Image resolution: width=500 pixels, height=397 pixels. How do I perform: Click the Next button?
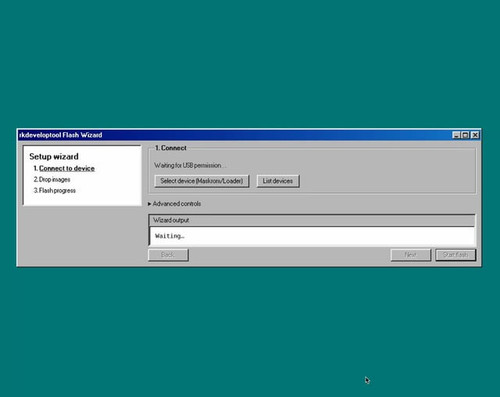click(x=411, y=255)
